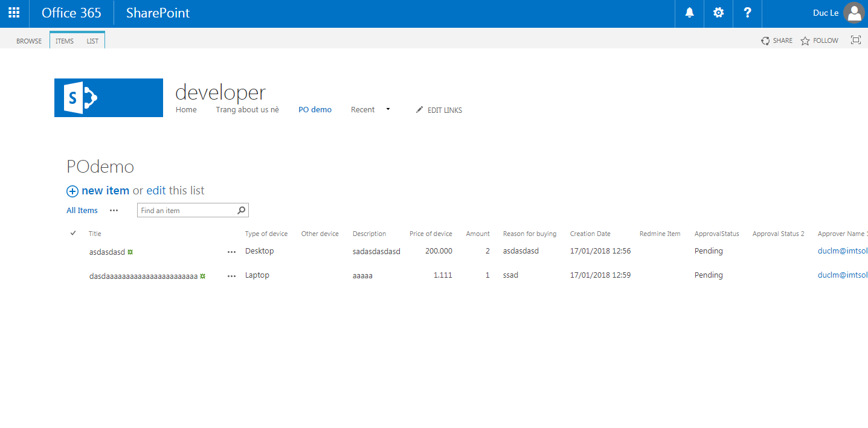Click the new item link
Screen dimensions: 868x428
[105, 191]
